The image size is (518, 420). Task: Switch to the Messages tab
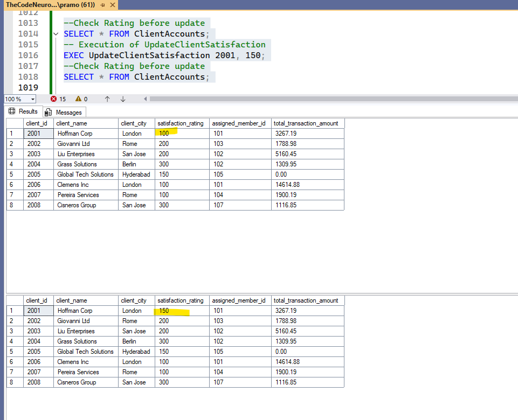(65, 113)
